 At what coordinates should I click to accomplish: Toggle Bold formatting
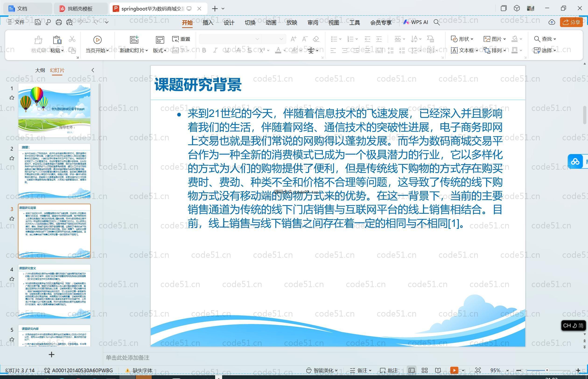point(204,50)
